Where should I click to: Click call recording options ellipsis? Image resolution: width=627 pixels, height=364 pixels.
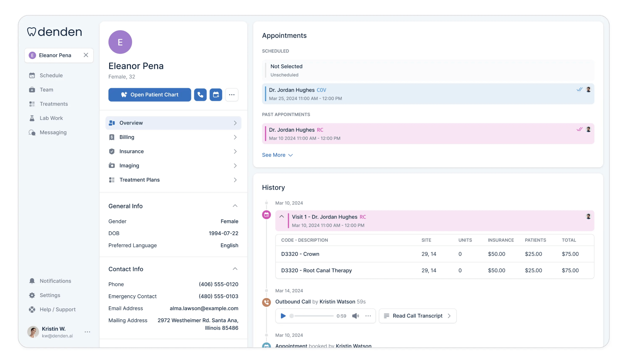pos(368,316)
